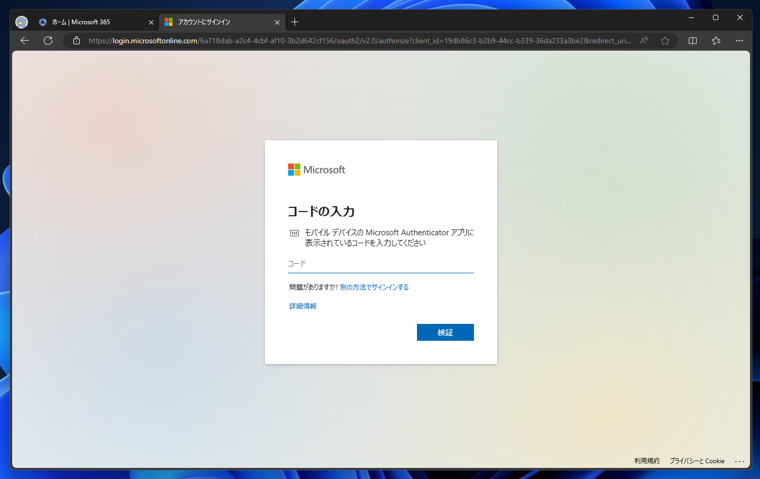The height and width of the screenshot is (479, 760).
Task: Click the Microsoft logo in sign-in card
Action: click(317, 170)
